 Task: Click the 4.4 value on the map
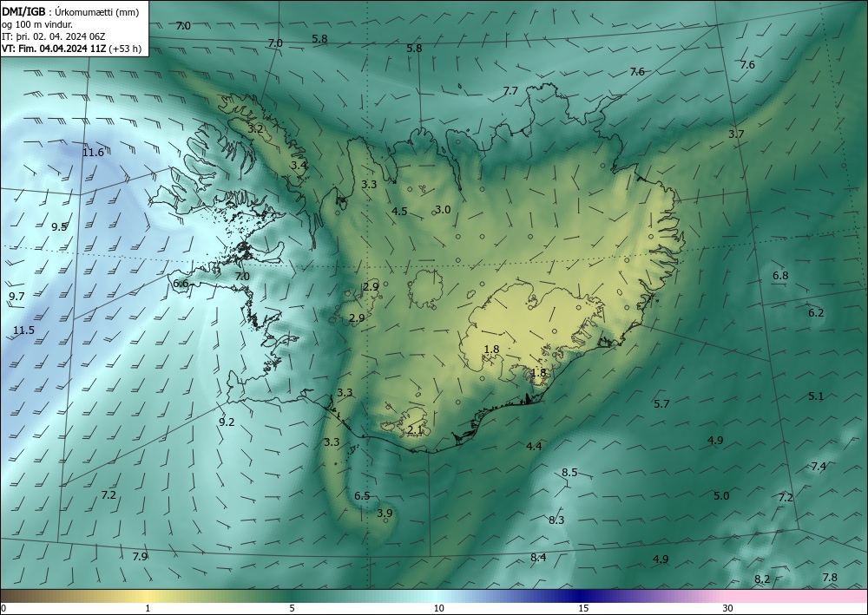click(x=534, y=447)
